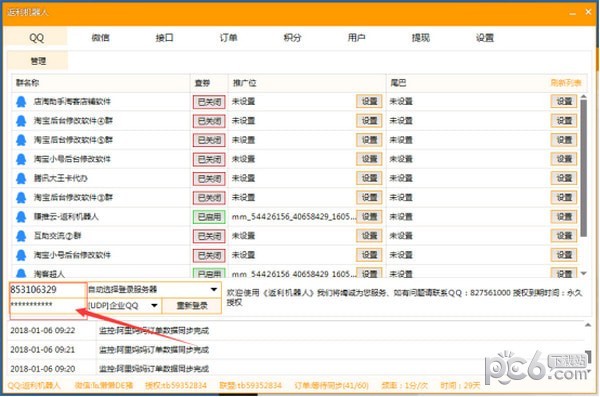The image size is (600, 397).
Task: Open the 提现 tab
Action: tap(421, 38)
